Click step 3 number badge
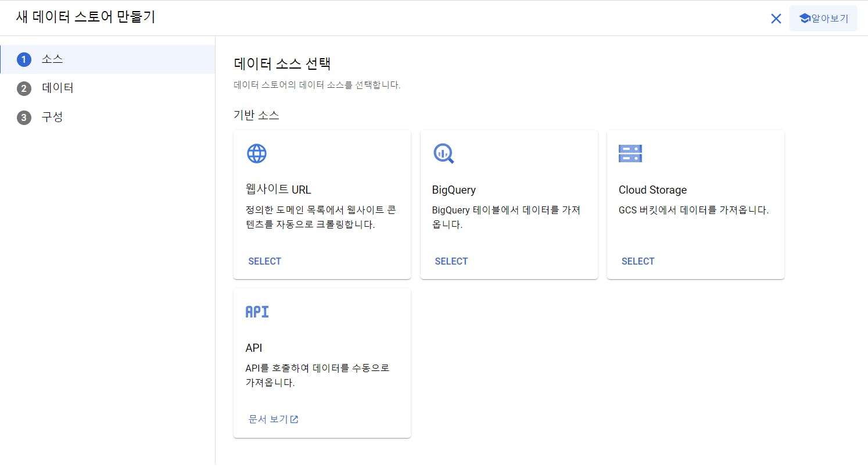Viewport: 868px width, 471px height. 24,117
